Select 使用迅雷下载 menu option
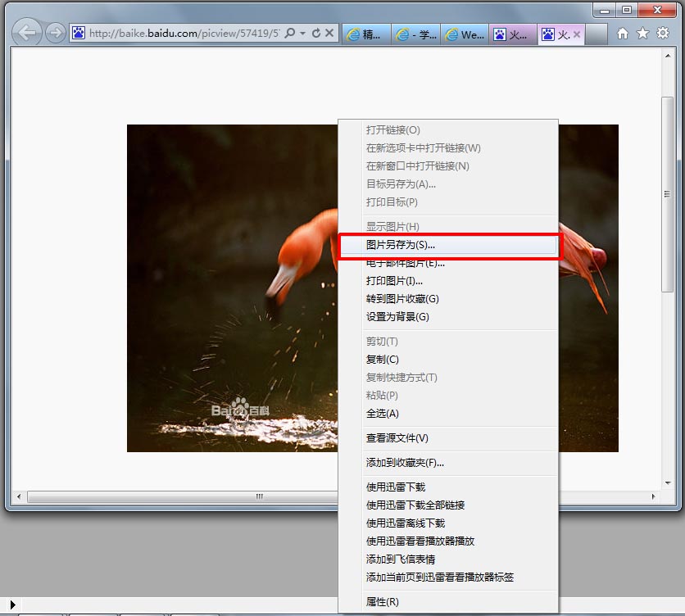 click(396, 487)
